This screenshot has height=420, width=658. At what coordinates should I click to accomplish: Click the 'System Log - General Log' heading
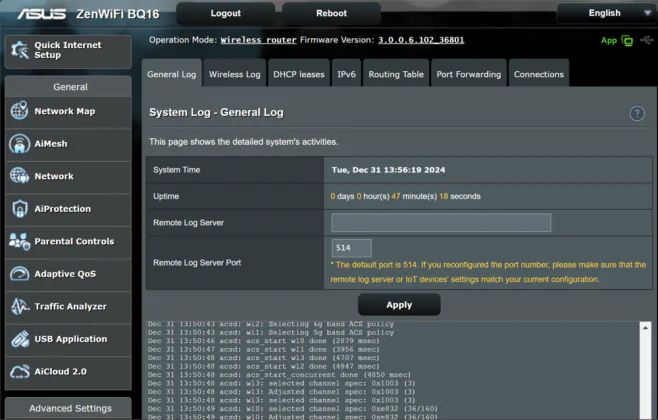[x=216, y=112]
